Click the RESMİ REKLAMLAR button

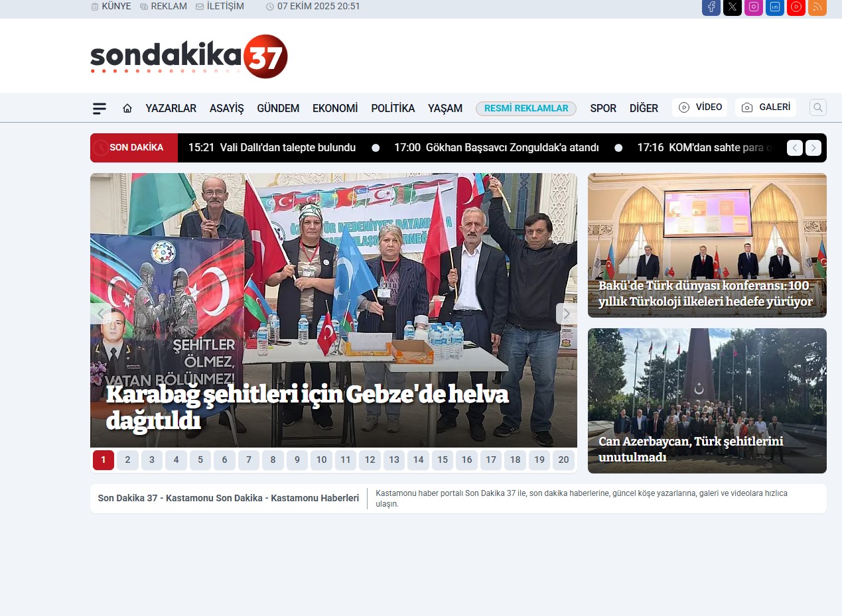[x=526, y=108]
